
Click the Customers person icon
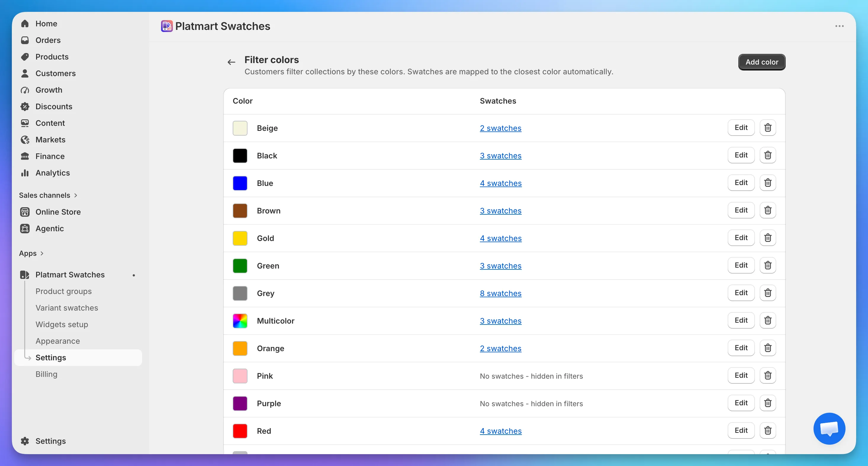click(25, 73)
